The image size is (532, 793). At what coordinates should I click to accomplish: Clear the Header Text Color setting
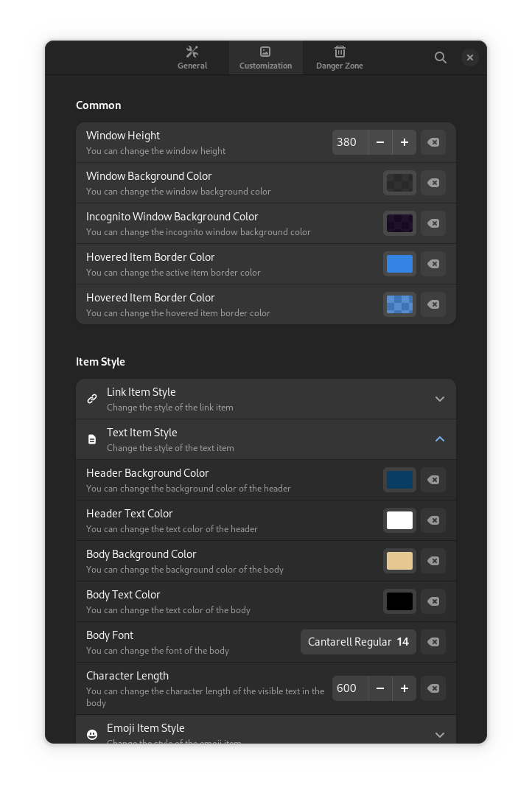[433, 520]
